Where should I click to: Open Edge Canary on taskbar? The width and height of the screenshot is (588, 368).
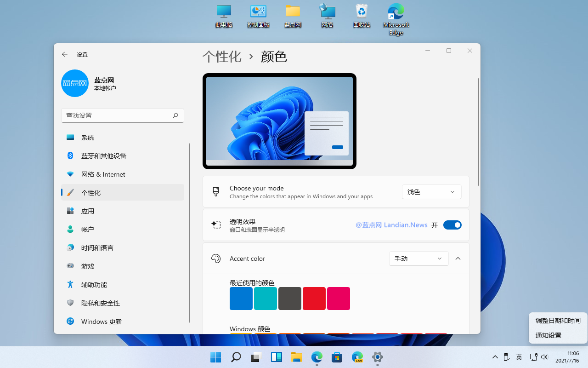[357, 357]
